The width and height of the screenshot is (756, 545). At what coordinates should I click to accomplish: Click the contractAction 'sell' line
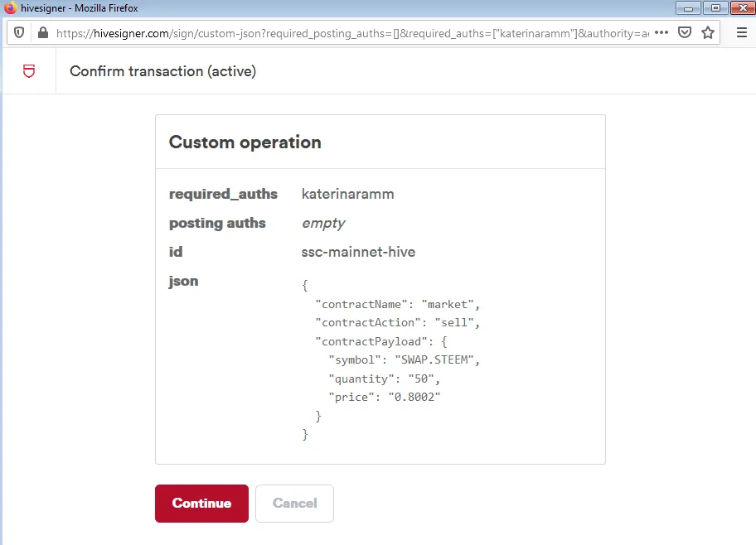(x=397, y=323)
